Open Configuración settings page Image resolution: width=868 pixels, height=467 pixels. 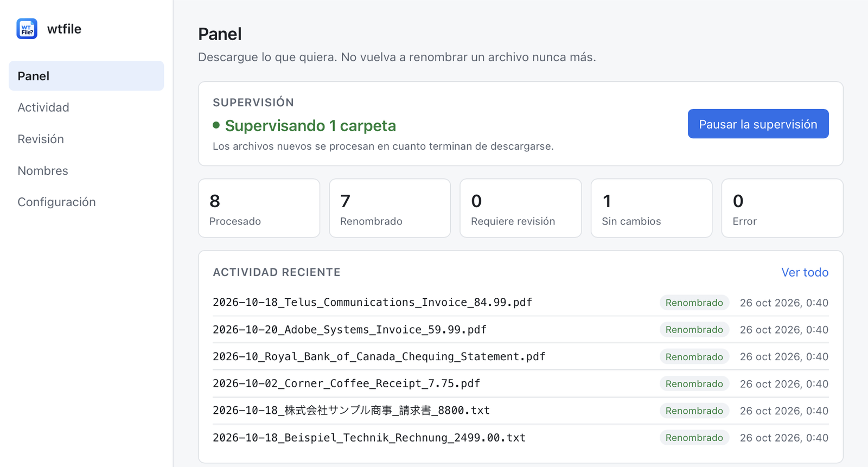56,202
